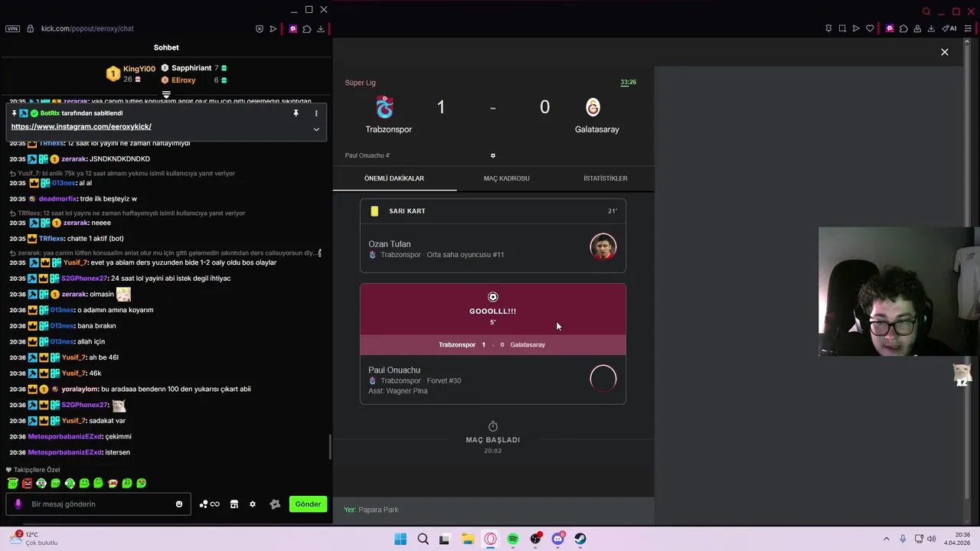Show hidden system tray icons

pos(887,539)
